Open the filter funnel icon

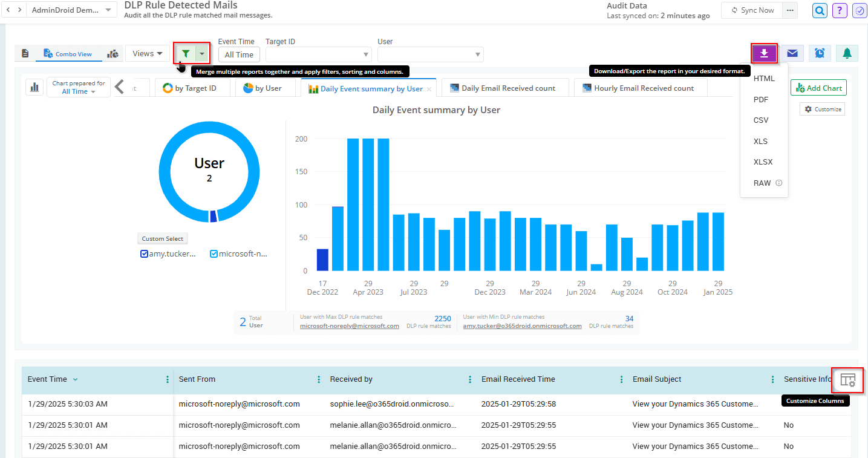tap(185, 53)
